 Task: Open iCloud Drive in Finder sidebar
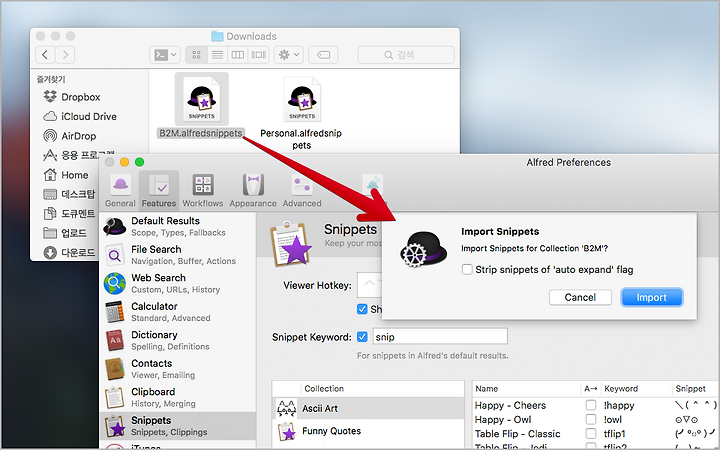(79, 116)
